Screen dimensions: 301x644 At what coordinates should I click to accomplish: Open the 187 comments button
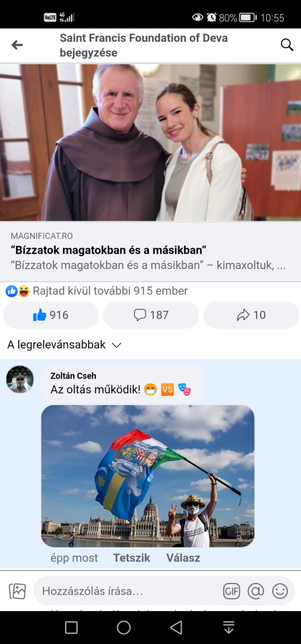151,315
